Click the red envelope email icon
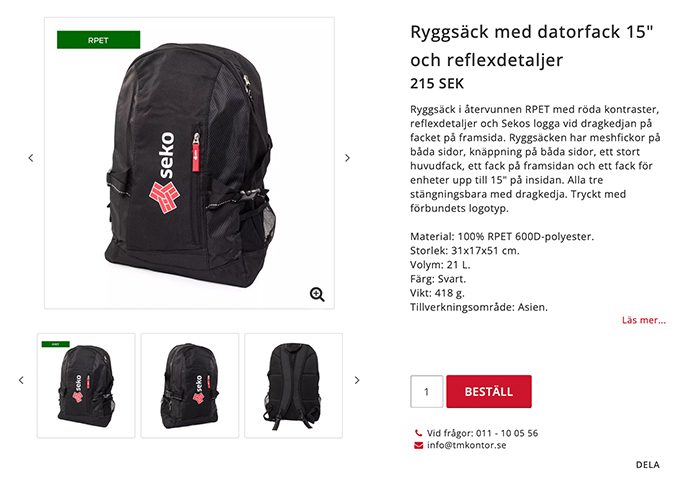700x500 pixels. click(418, 445)
